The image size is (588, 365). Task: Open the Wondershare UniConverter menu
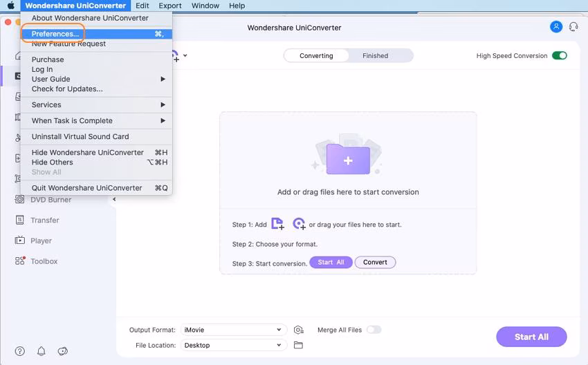[75, 6]
